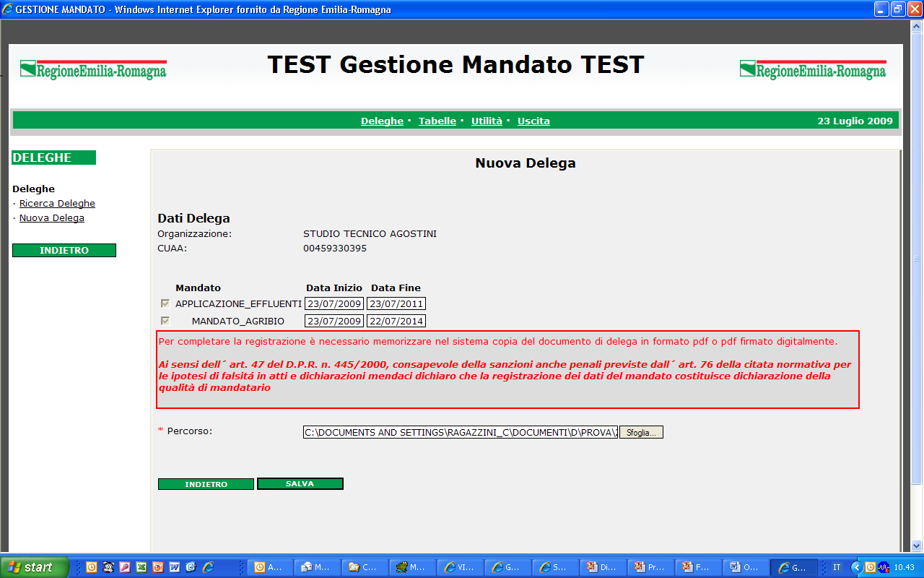Click the 23 Luglio 2009 date text

click(855, 121)
